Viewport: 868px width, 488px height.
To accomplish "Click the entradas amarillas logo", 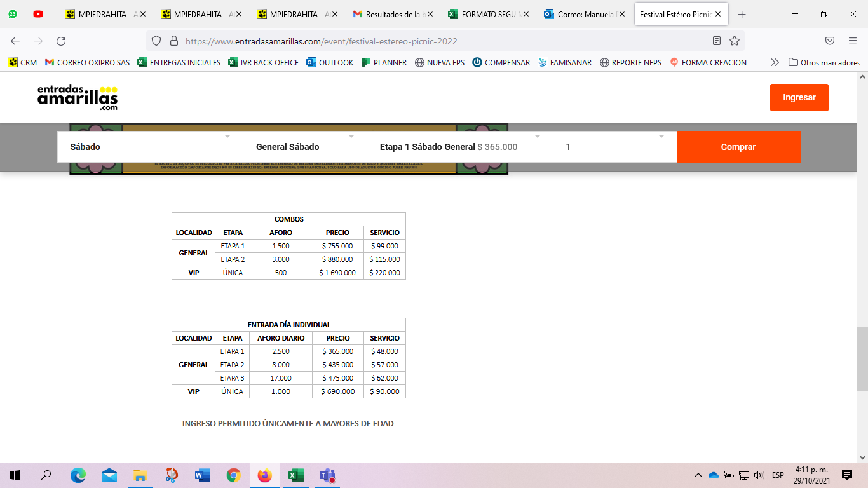I will pos(78,98).
